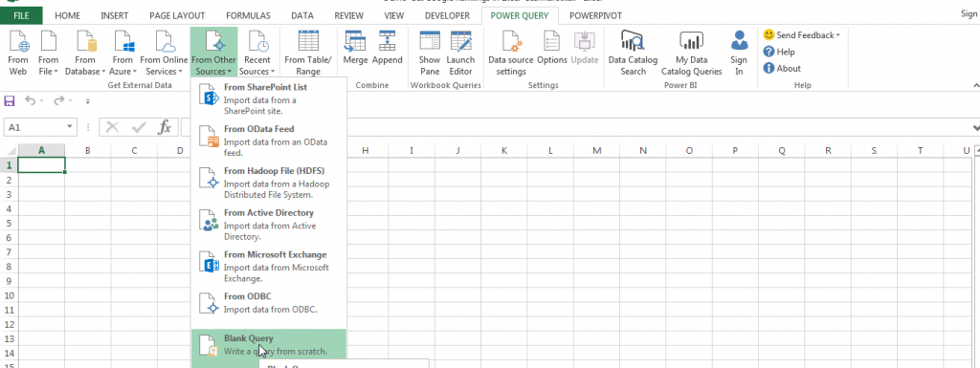Select cell A1
Image resolution: width=980 pixels, height=368 pixels.
(x=41, y=164)
